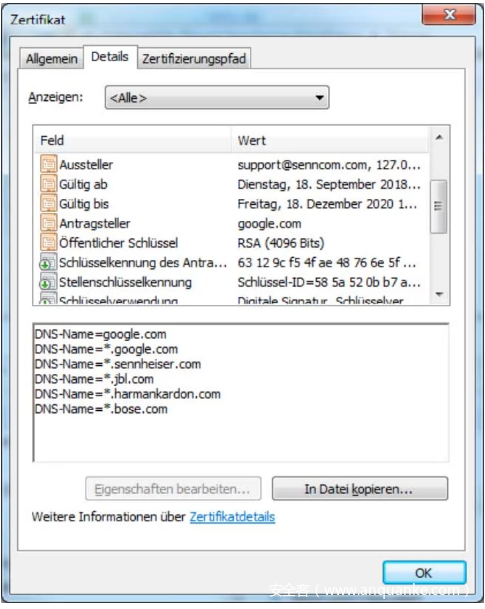Sort by the Wert column header

tap(330, 140)
